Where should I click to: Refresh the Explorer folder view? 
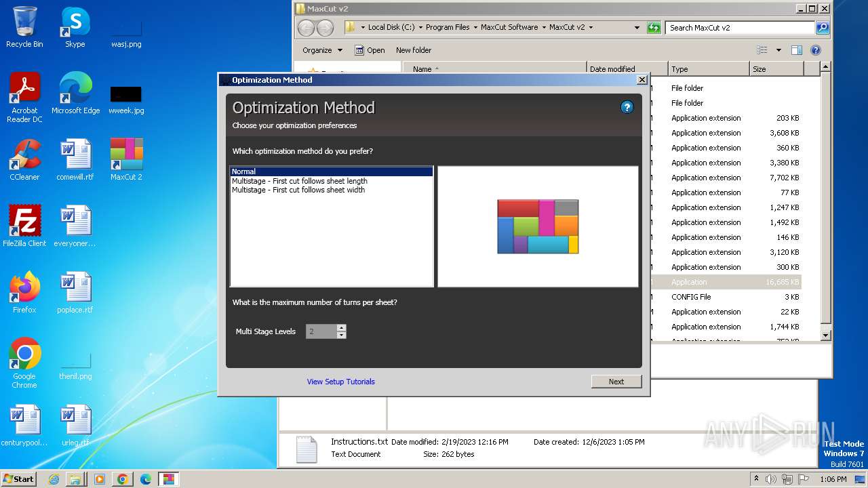point(654,28)
